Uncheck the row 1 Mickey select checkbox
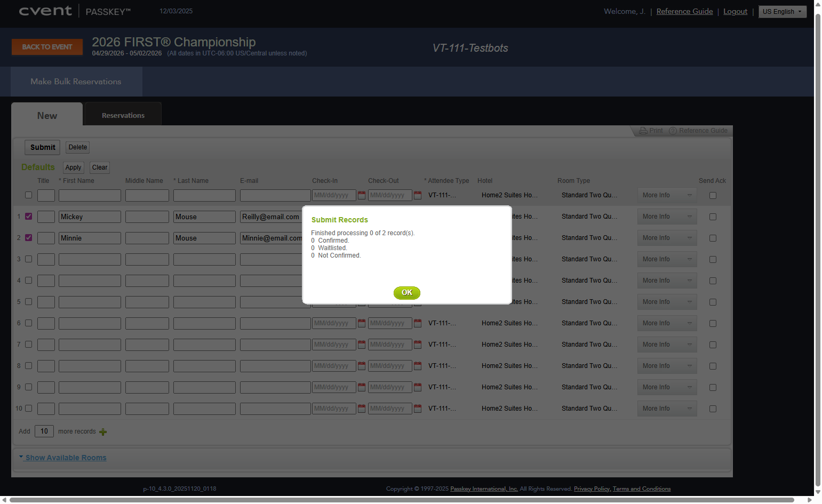822x504 pixels. 29,217
